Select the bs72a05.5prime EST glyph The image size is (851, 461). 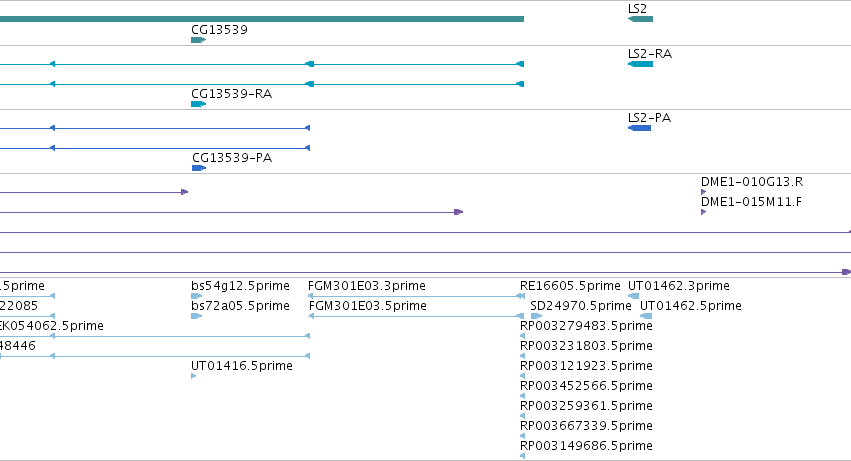(196, 316)
